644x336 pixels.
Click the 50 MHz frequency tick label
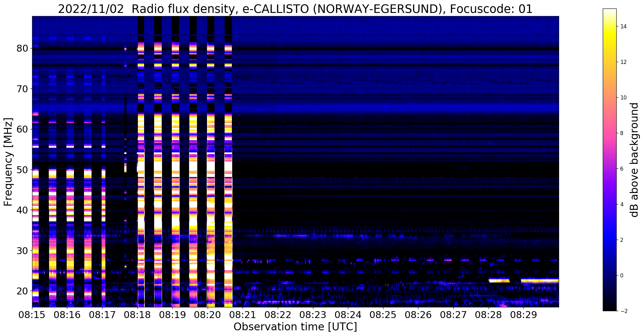(x=22, y=170)
